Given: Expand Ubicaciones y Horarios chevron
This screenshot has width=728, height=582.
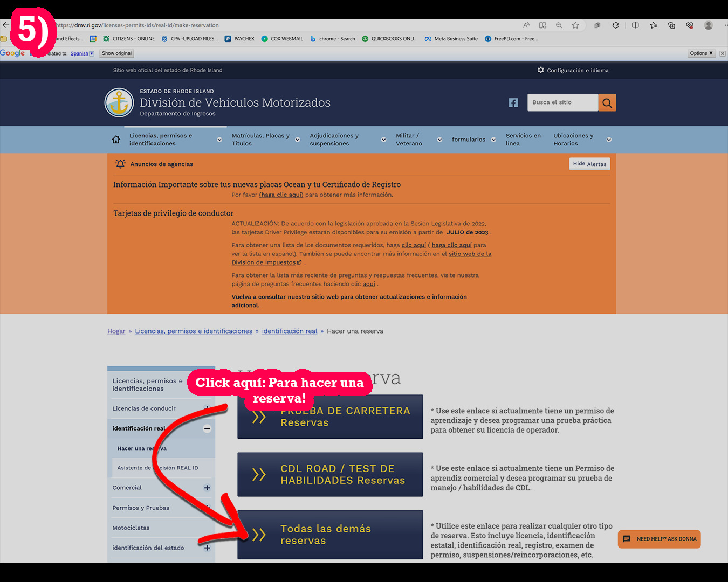Looking at the screenshot, I should click(x=609, y=140).
